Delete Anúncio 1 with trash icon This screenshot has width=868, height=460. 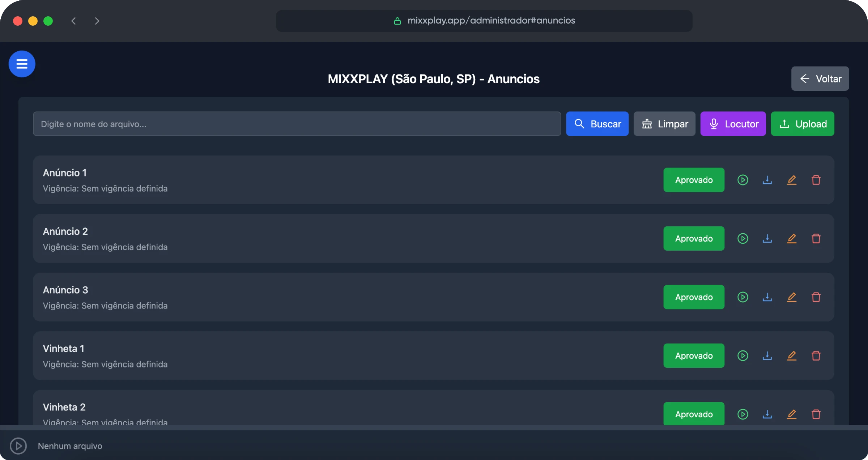pyautogui.click(x=816, y=180)
